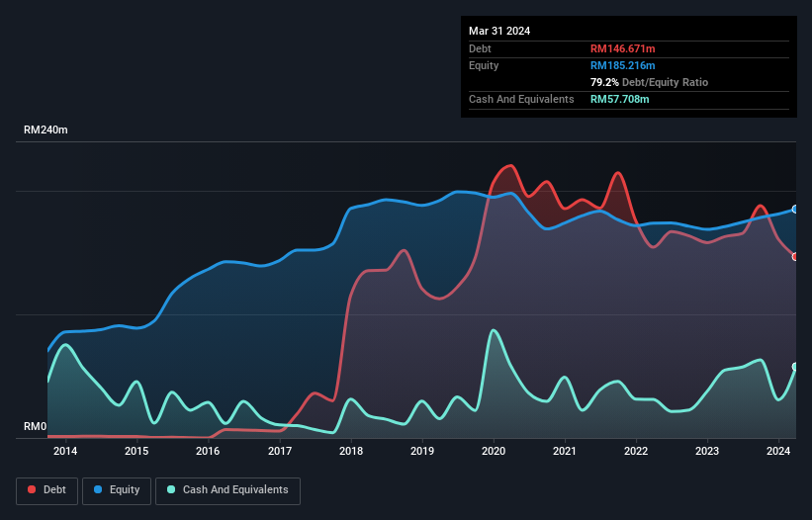This screenshot has width=812, height=520.
Task: Select the 2020 x-axis label
Action: tap(494, 452)
